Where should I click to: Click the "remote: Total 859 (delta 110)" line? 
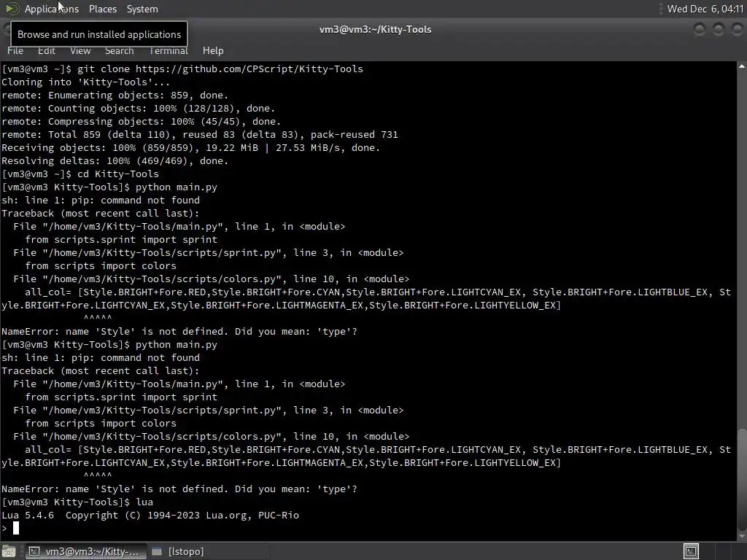[200, 135]
